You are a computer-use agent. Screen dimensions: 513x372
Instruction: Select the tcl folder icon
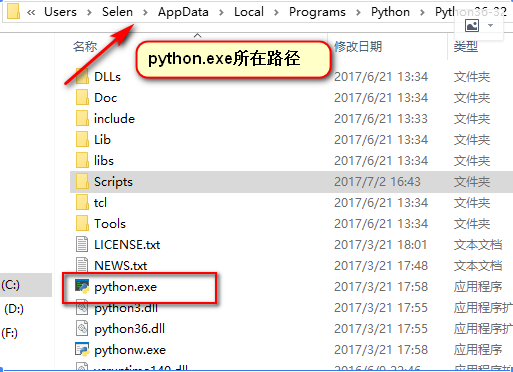(x=82, y=202)
